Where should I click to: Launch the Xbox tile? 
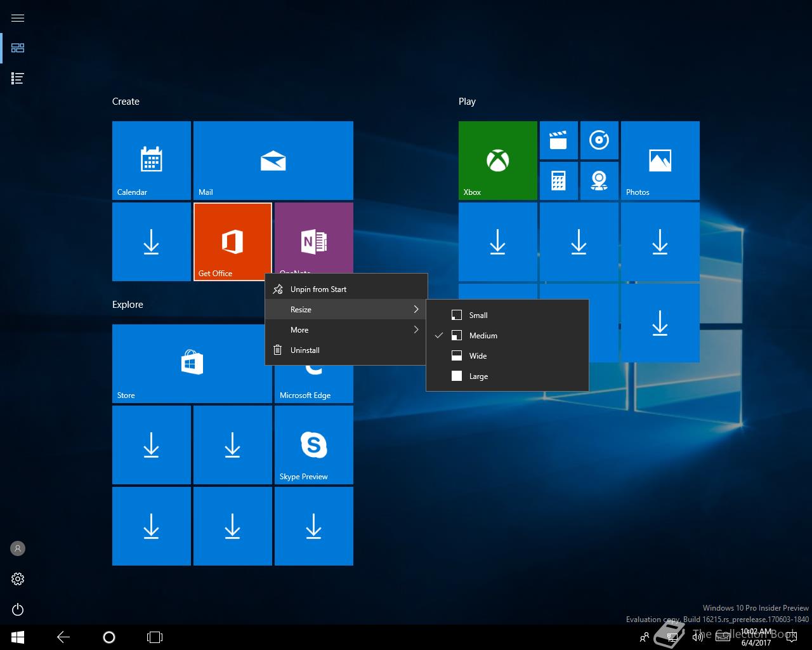[x=498, y=161]
